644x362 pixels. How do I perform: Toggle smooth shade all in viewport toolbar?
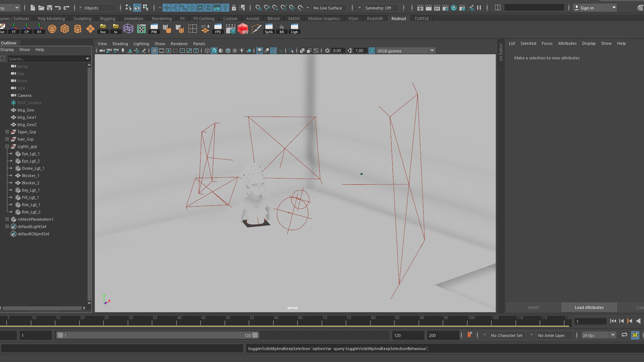pyautogui.click(x=214, y=51)
